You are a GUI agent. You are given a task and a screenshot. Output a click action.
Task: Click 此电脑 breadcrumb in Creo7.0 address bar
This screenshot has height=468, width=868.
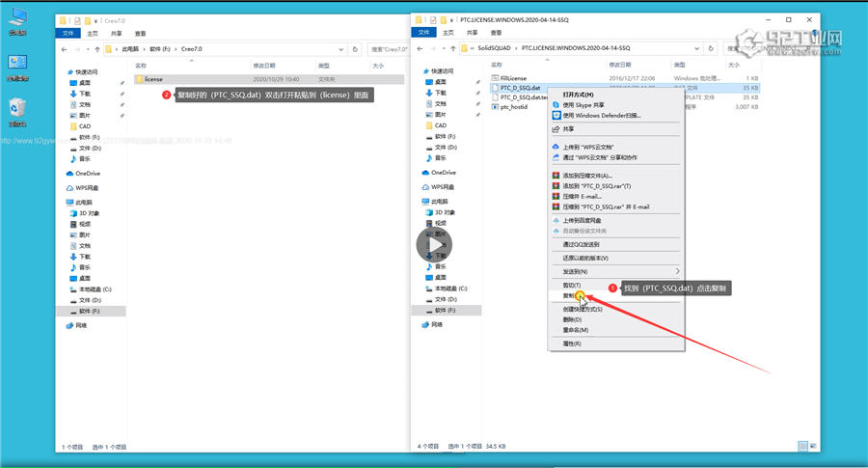(130, 49)
